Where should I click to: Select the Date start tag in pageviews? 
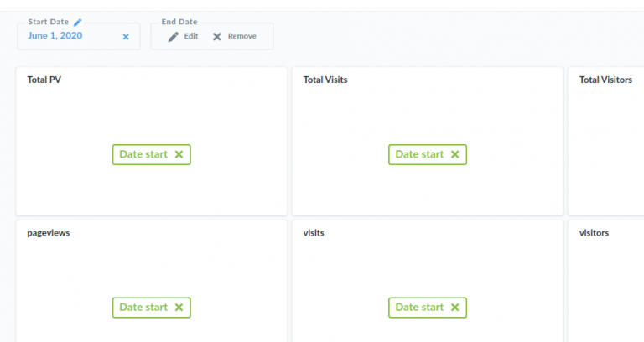pos(143,308)
